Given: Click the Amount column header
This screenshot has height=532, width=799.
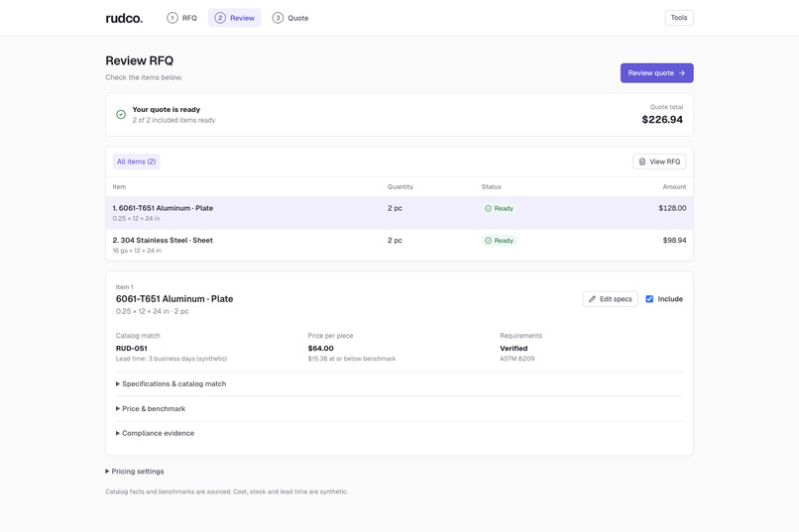Looking at the screenshot, I should [674, 187].
